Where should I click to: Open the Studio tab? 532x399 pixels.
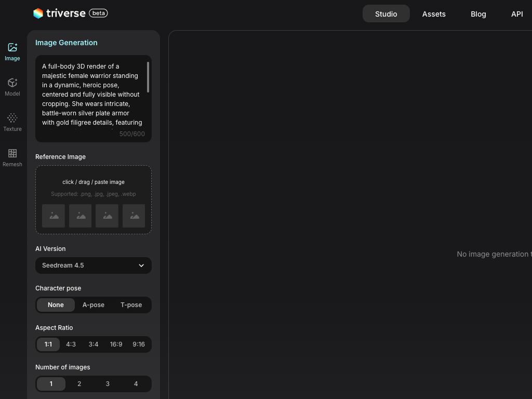(x=386, y=14)
